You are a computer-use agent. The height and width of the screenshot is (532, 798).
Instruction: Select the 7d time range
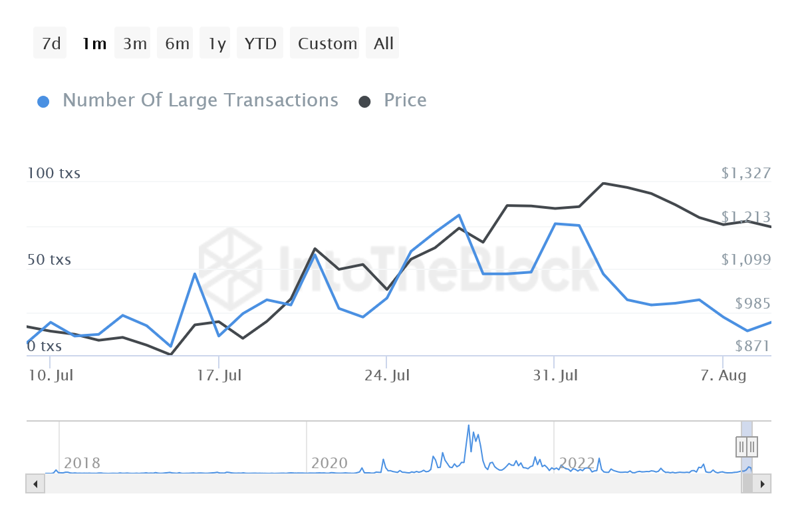pos(51,44)
